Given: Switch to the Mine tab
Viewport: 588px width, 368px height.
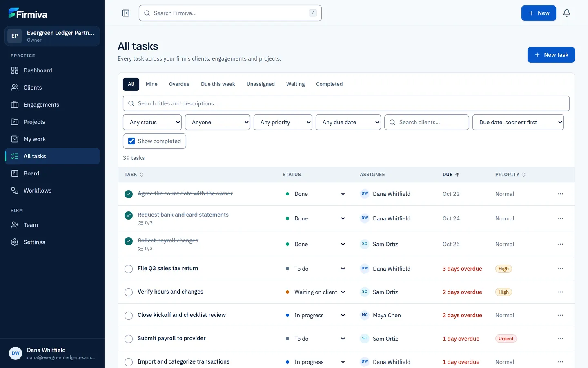Looking at the screenshot, I should click(x=151, y=84).
